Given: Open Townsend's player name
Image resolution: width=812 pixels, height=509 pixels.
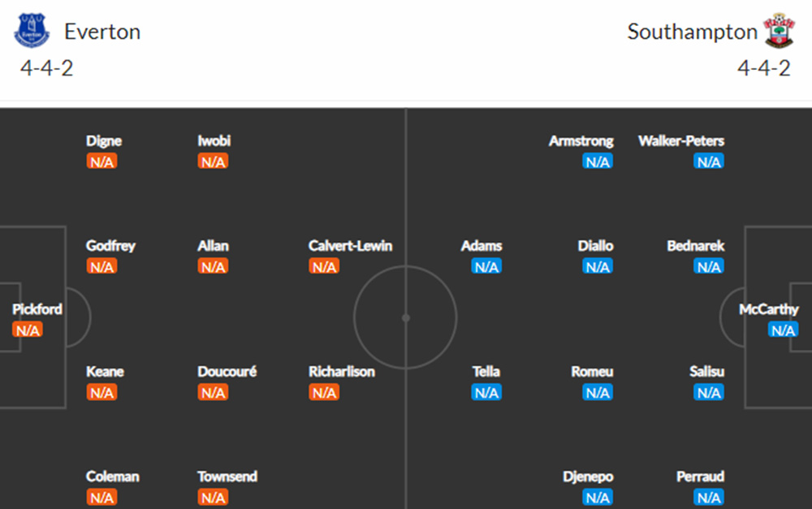Looking at the screenshot, I should tap(227, 477).
